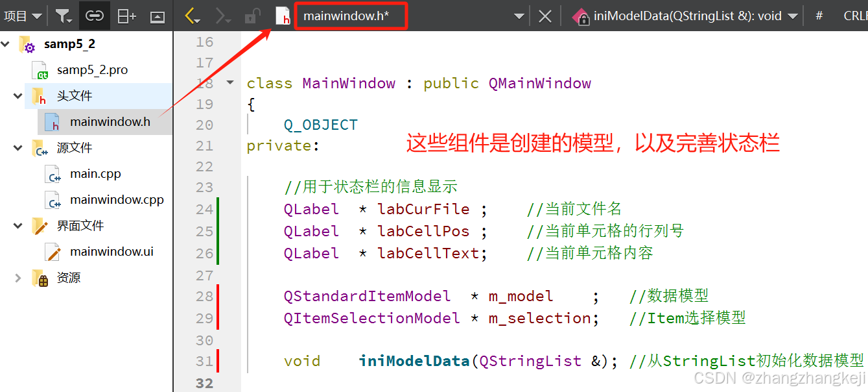This screenshot has height=392, width=868.
Task: Click the m_selection variable name
Action: point(539,318)
